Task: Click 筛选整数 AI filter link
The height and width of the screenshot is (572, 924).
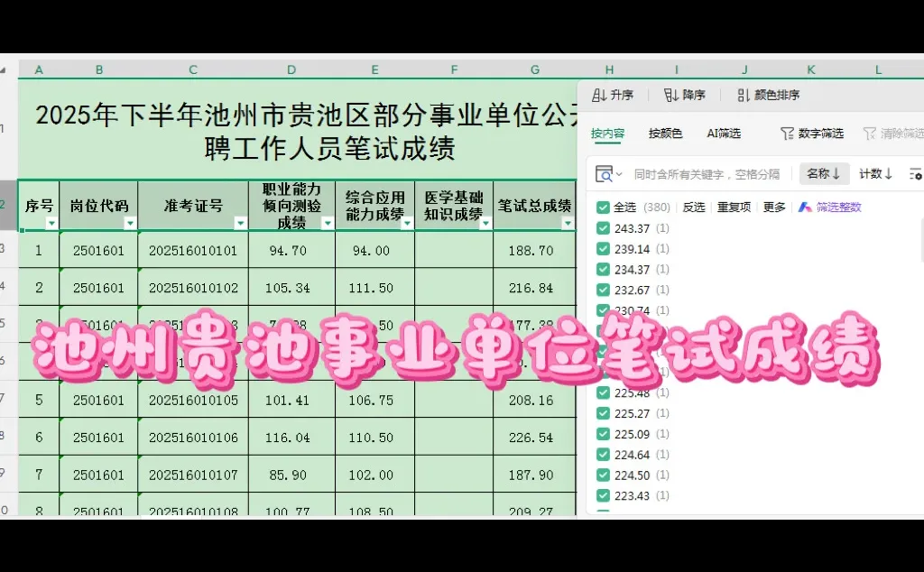Action: tap(830, 208)
